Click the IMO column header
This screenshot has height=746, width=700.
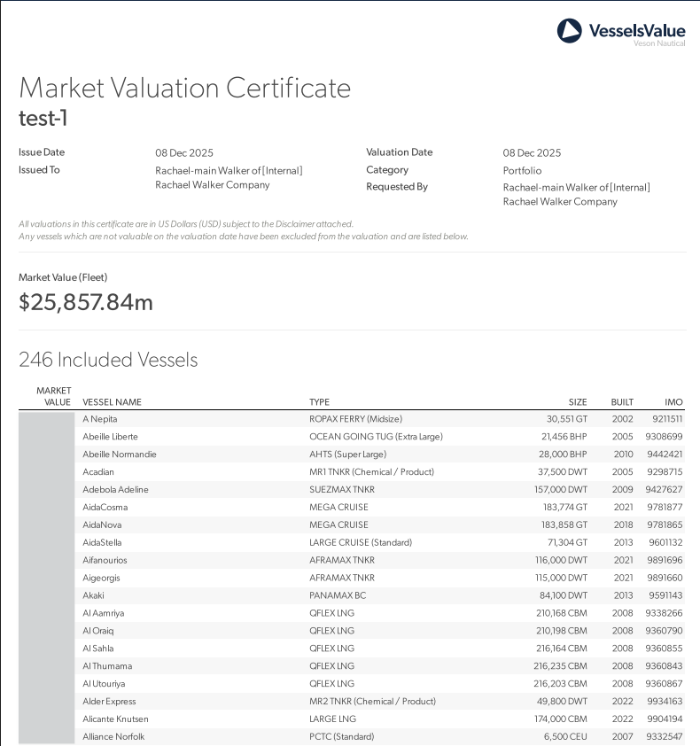673,402
